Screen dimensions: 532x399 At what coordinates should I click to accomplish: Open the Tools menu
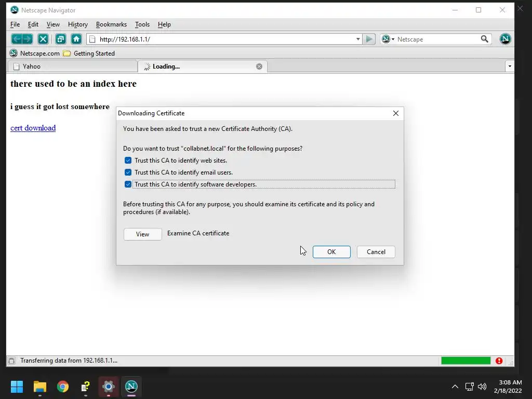click(x=142, y=24)
